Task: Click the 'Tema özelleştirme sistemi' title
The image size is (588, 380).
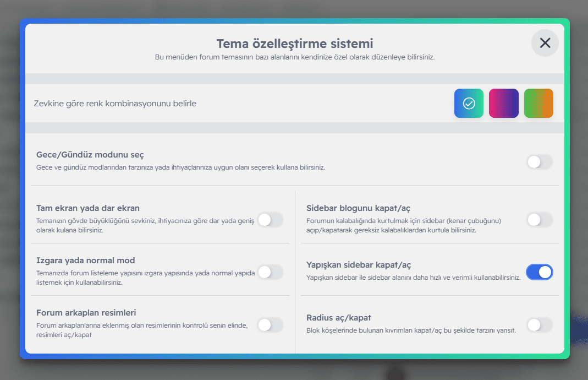Action: (x=295, y=44)
